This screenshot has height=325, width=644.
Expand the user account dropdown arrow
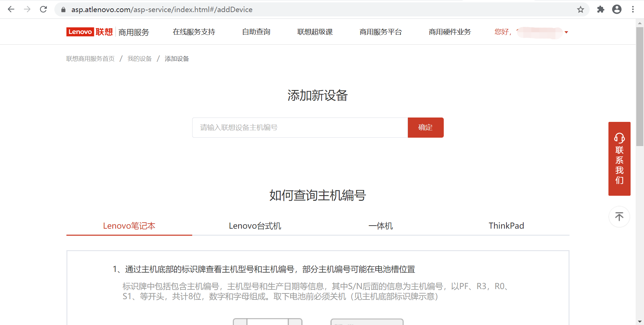click(566, 32)
